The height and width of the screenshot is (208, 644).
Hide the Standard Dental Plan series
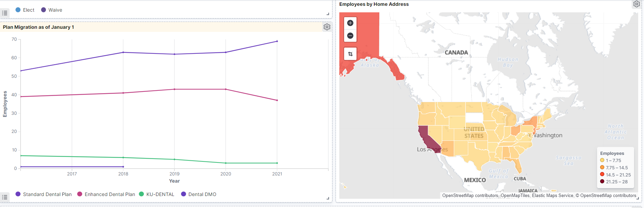tap(44, 194)
